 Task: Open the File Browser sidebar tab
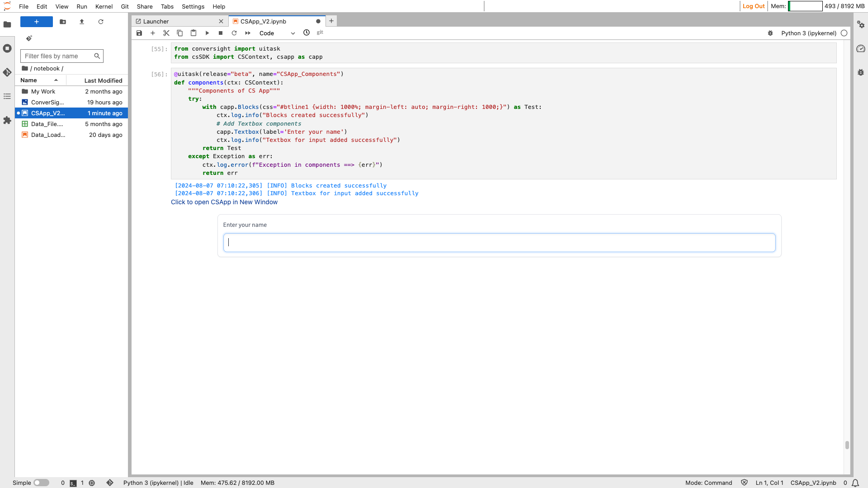(7, 24)
